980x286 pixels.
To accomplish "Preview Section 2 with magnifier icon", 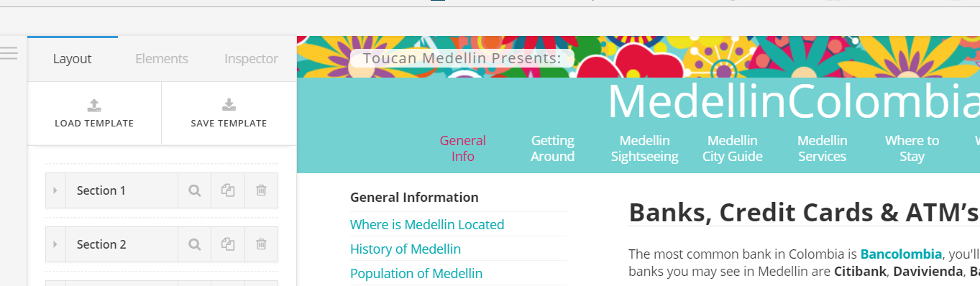I will 194,244.
